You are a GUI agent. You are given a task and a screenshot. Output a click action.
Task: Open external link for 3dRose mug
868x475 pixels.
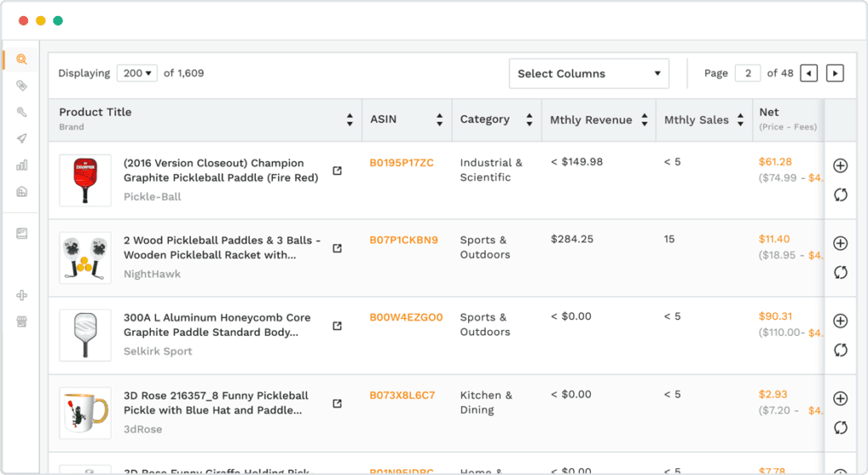[337, 404]
